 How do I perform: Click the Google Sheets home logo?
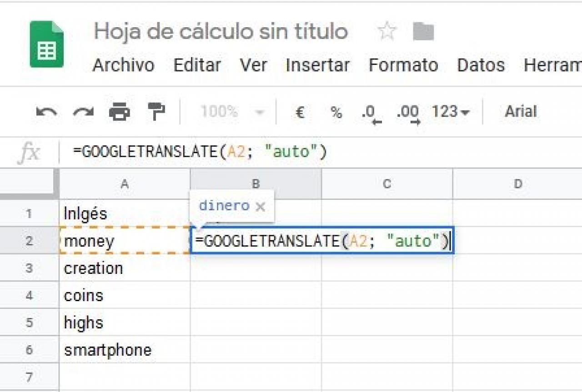tap(46, 44)
